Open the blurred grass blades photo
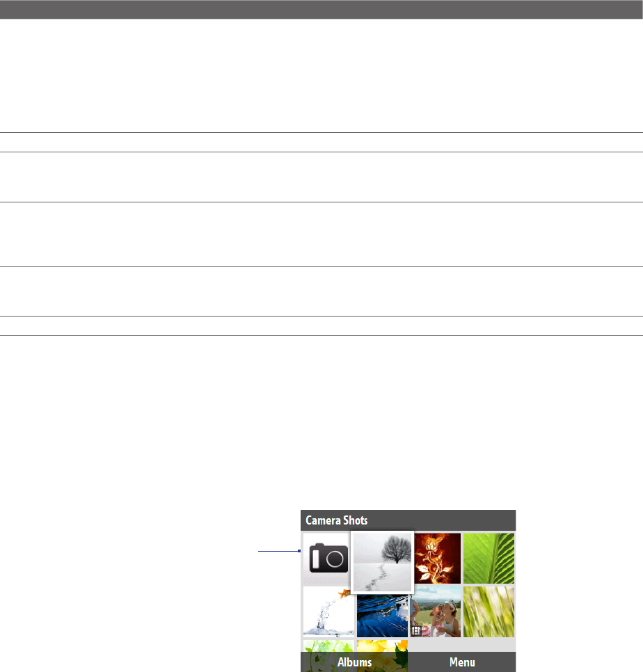This screenshot has width=643, height=672. [489, 611]
